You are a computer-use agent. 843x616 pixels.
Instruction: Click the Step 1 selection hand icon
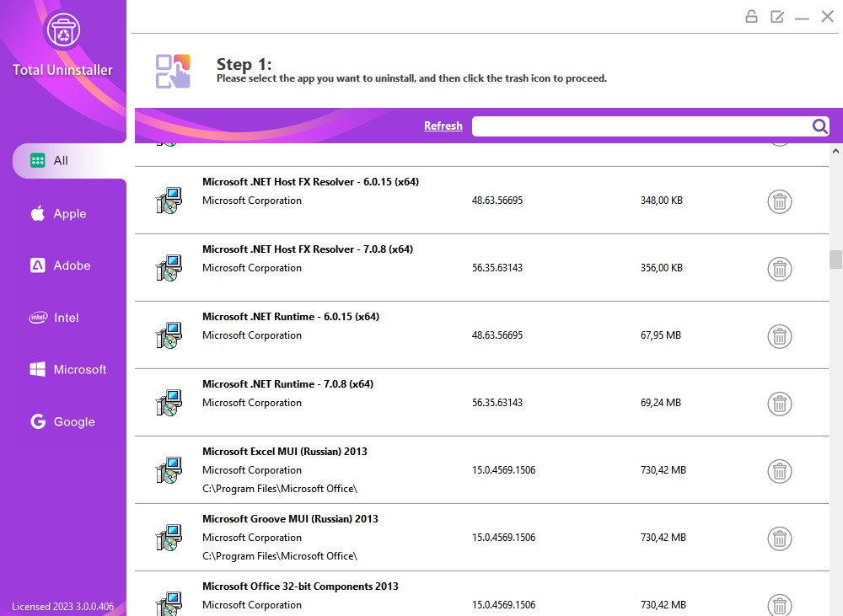point(173,71)
